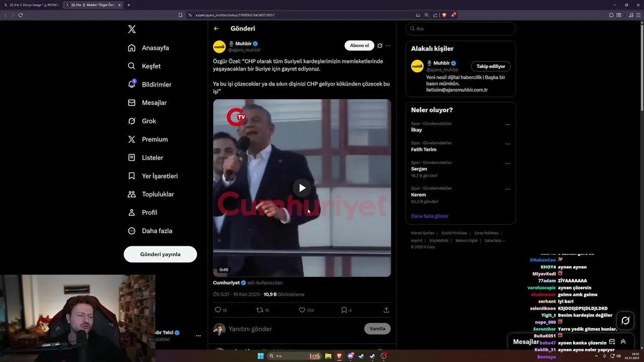Expand Daha fazla menu
644x362 pixels.
(150, 231)
